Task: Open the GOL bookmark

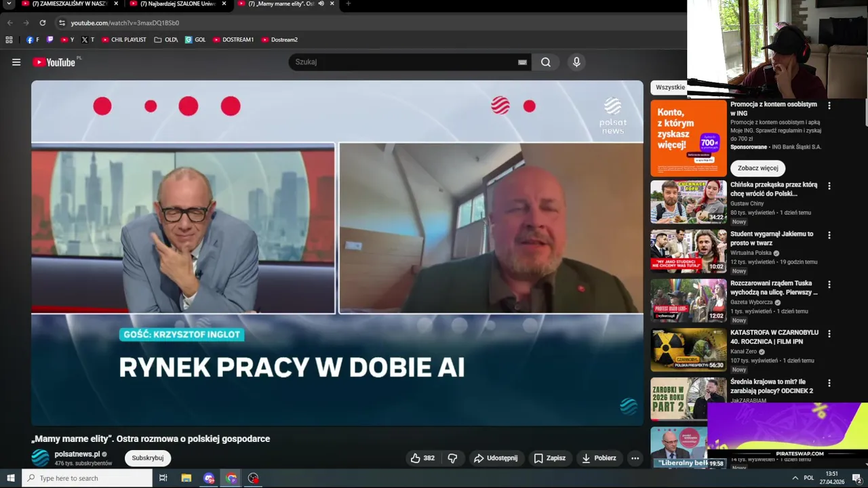Action: (x=195, y=40)
